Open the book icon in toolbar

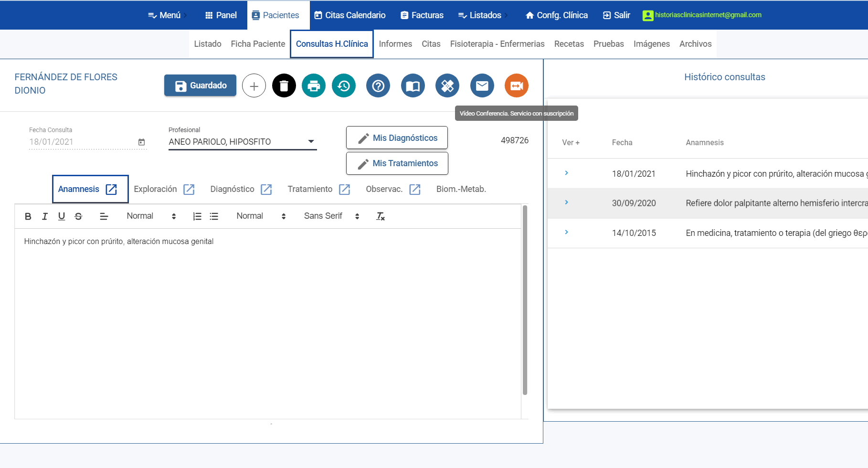[x=413, y=86]
